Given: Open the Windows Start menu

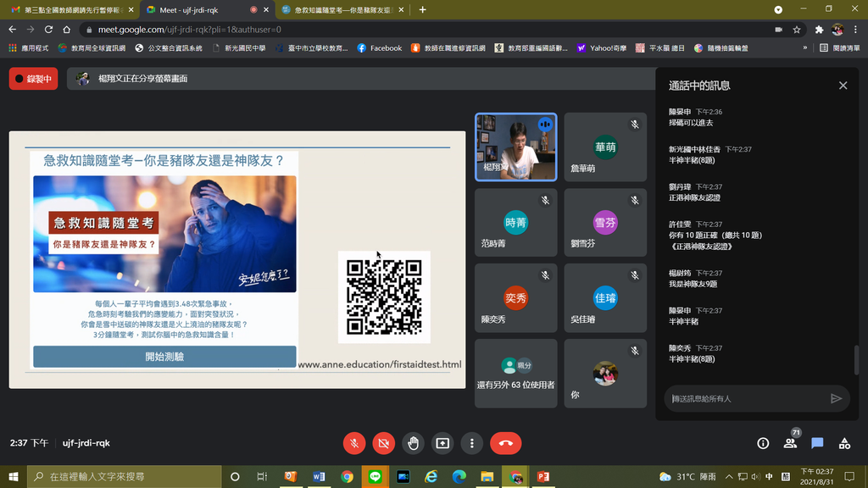Looking at the screenshot, I should (14, 476).
